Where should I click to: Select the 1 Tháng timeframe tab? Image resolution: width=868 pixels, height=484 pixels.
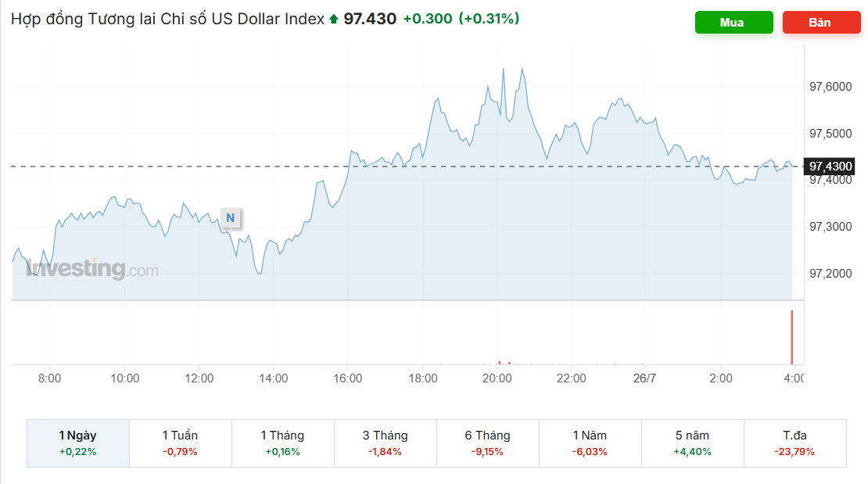pos(283,443)
